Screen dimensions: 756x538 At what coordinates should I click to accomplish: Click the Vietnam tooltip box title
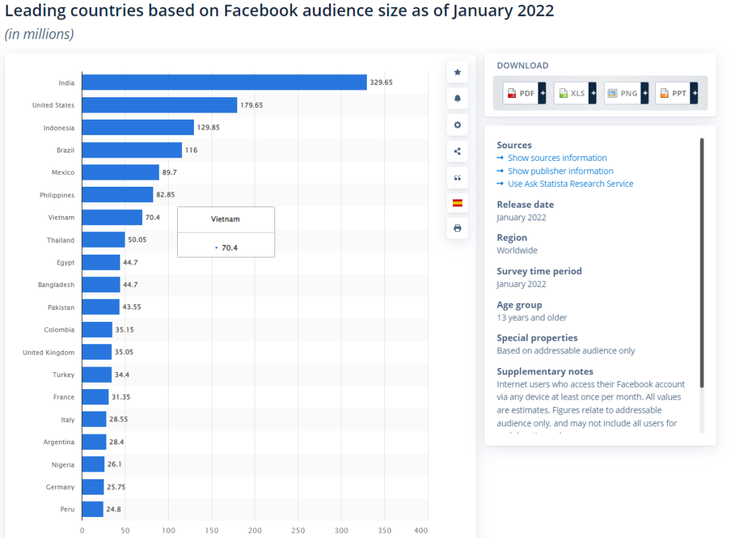tap(225, 220)
